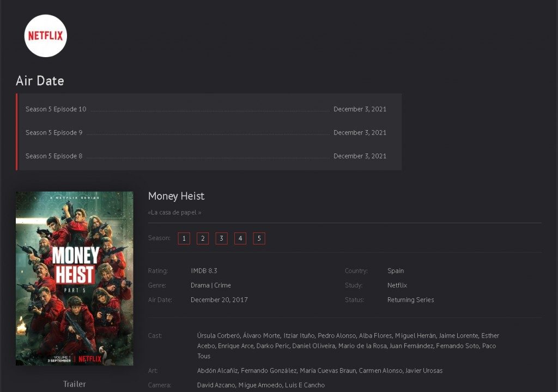Open the Money Heist poster image
Image resolution: width=558 pixels, height=392 pixels.
74,277
